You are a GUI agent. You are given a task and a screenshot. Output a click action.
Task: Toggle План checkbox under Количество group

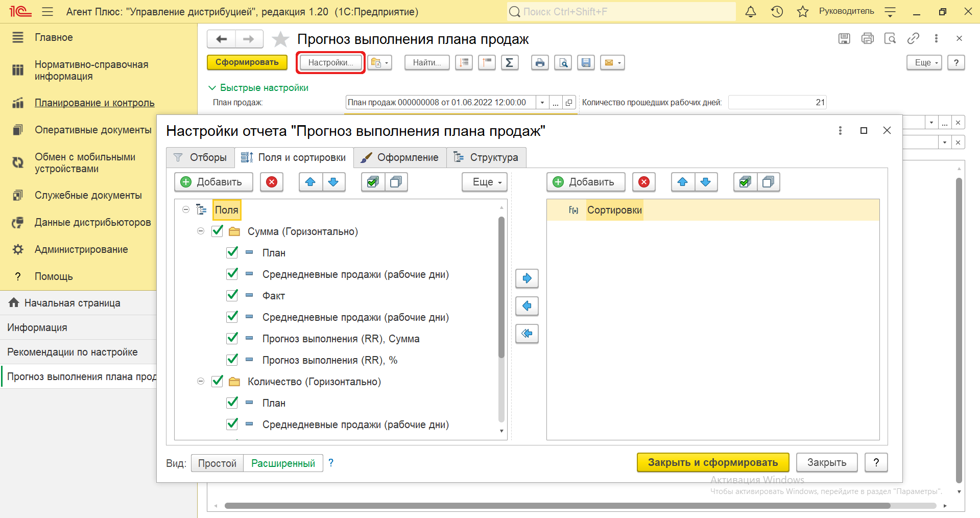pos(232,403)
